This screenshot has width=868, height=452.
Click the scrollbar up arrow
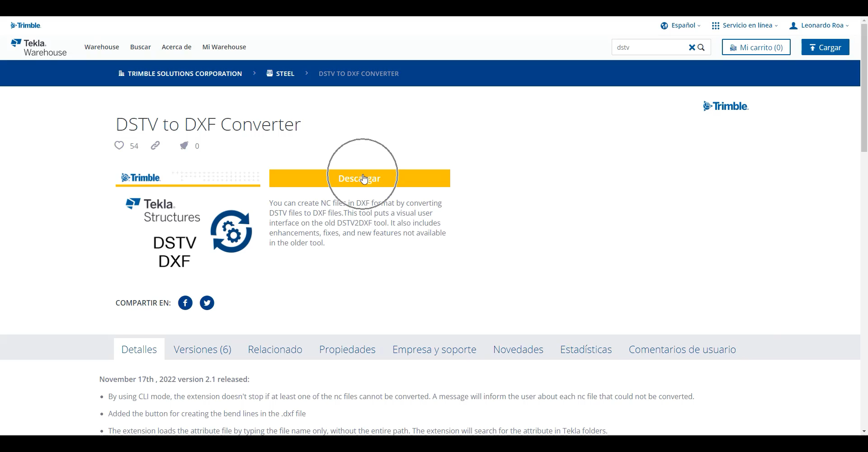coord(864,20)
